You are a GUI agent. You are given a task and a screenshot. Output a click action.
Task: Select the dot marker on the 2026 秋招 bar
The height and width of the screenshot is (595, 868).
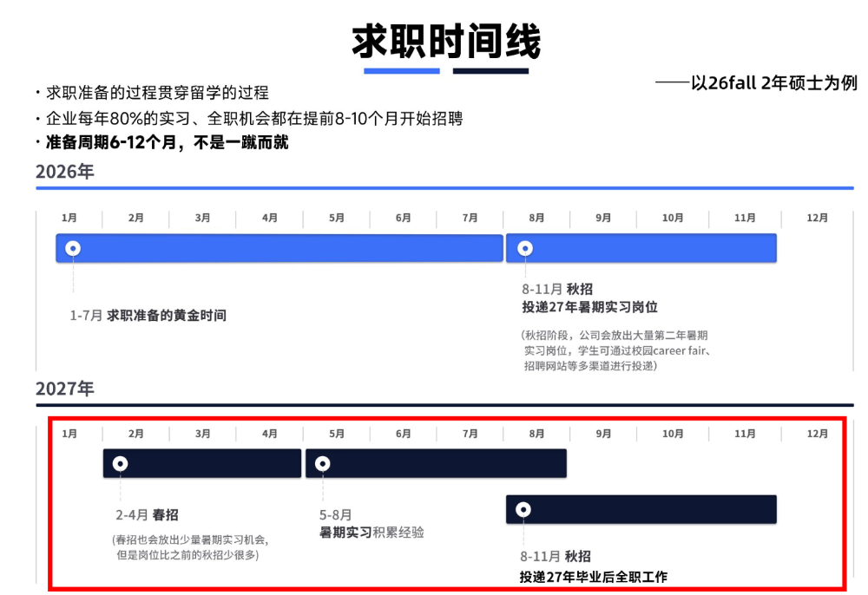tap(524, 248)
